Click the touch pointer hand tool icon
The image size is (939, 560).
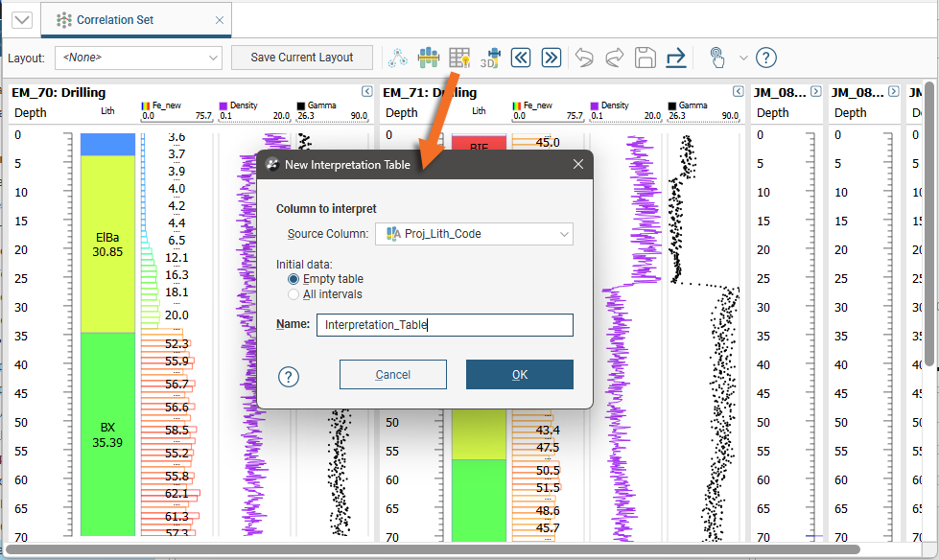pos(716,58)
